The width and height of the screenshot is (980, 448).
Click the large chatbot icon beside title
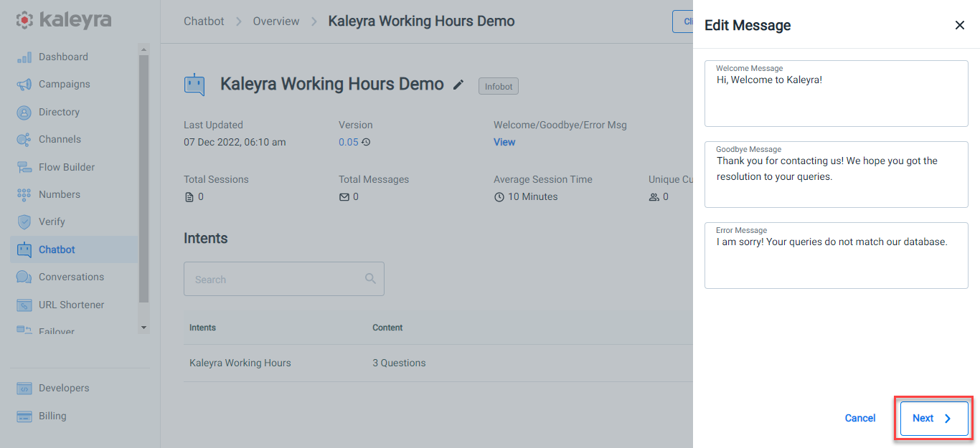194,85
